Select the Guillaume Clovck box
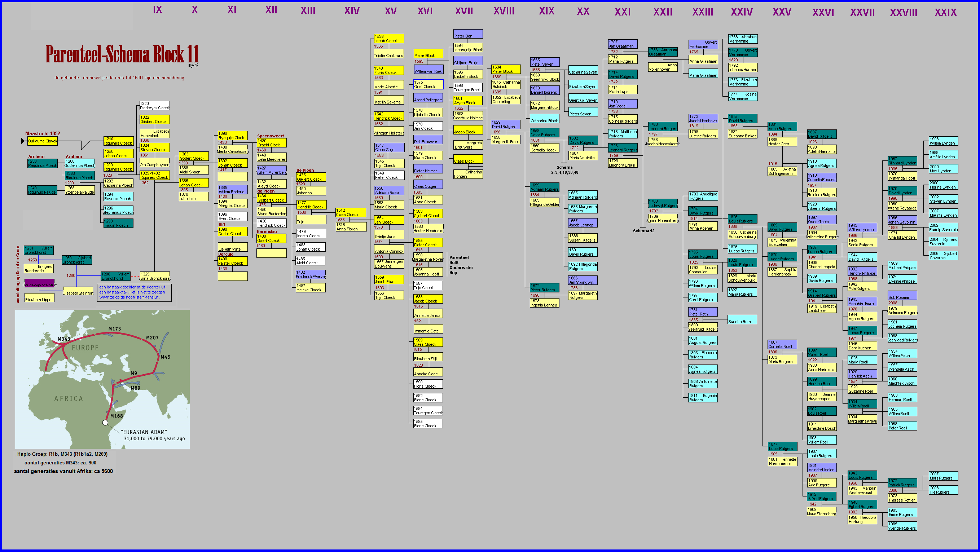This screenshot has width=980, height=552. pos(42,141)
